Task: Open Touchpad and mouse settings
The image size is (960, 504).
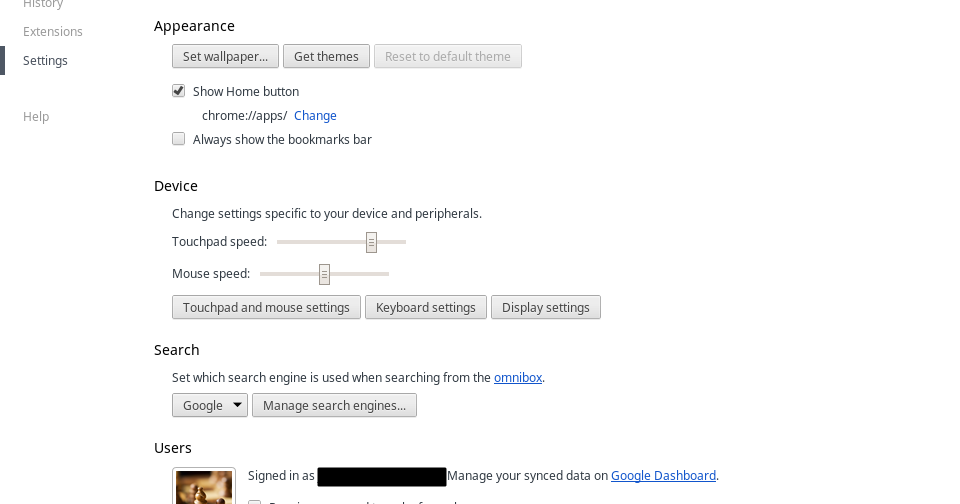Action: pyautogui.click(x=266, y=308)
